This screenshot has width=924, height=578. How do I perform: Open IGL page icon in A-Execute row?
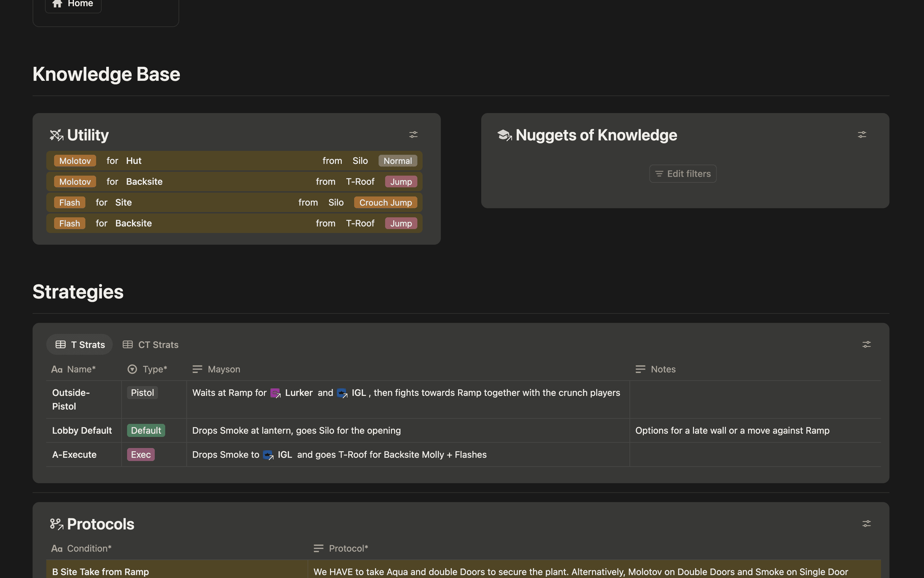pos(268,455)
